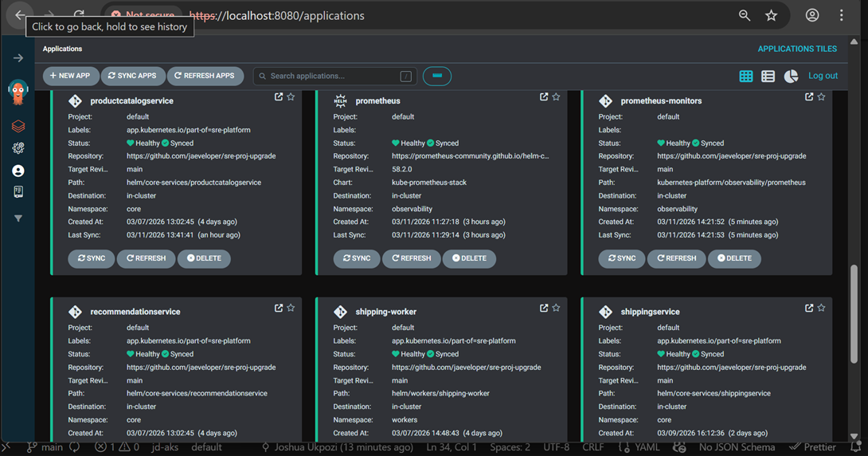
Task: Expand the Argo CD sidebar arrow
Action: (x=18, y=58)
